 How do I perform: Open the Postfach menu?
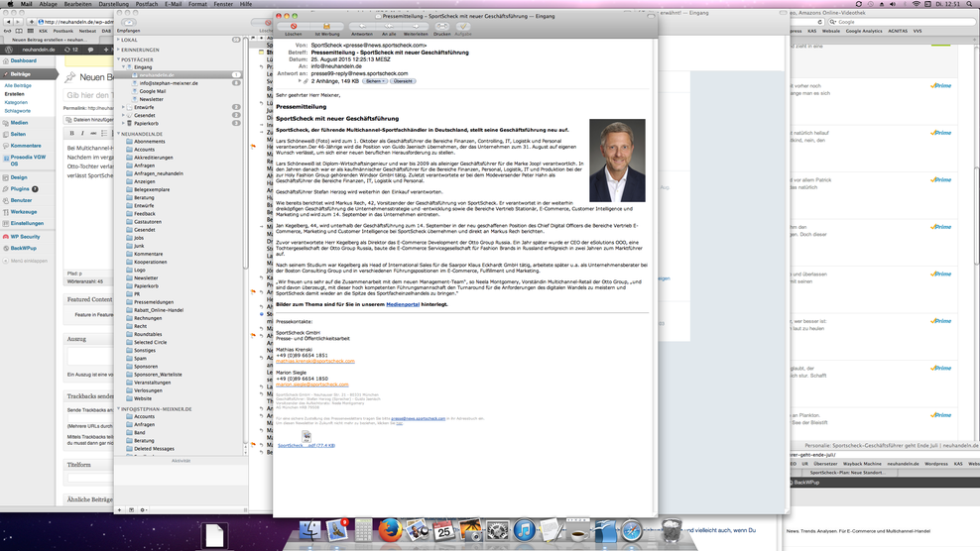tap(147, 4)
